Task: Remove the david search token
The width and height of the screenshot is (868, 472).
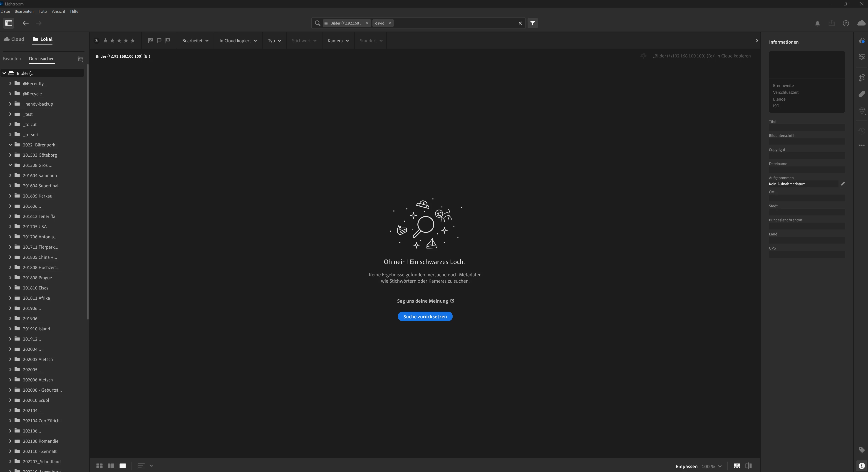Action: [390, 23]
